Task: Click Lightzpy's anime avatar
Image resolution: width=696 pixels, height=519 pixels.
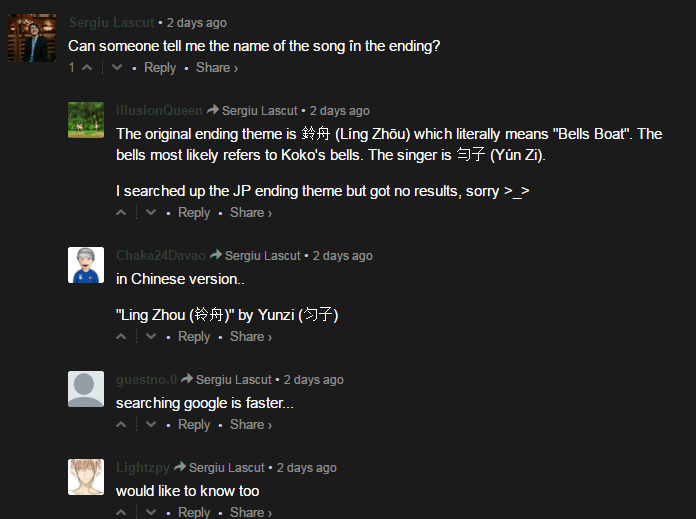Action: pyautogui.click(x=86, y=477)
